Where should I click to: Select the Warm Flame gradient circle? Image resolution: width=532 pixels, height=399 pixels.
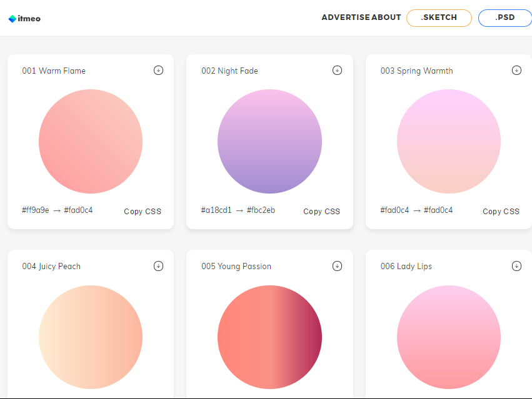pyautogui.click(x=91, y=141)
